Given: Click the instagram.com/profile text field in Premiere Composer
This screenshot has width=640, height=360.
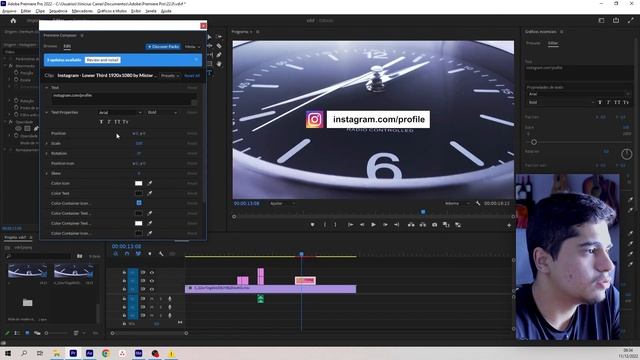Looking at the screenshot, I should pyautogui.click(x=124, y=98).
